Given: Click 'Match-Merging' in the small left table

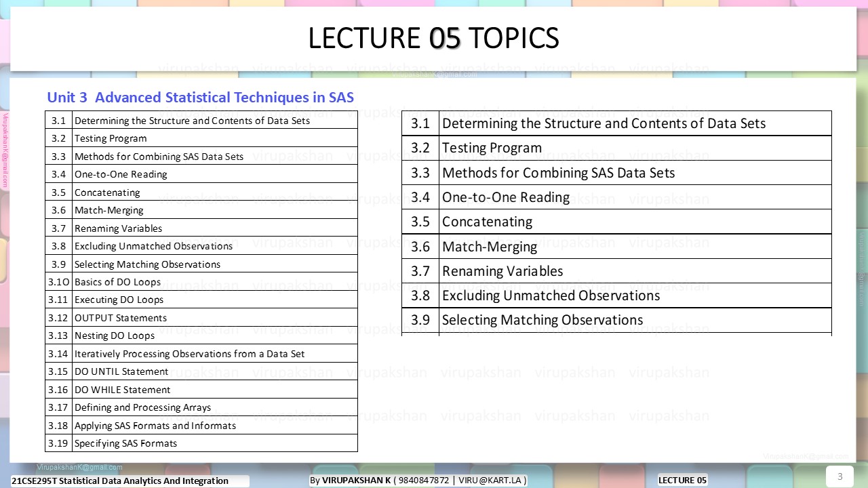Looking at the screenshot, I should (x=109, y=210).
